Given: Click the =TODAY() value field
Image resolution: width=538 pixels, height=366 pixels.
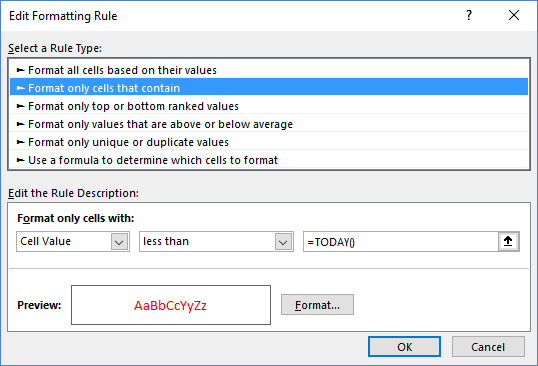Looking at the screenshot, I should tap(401, 241).
